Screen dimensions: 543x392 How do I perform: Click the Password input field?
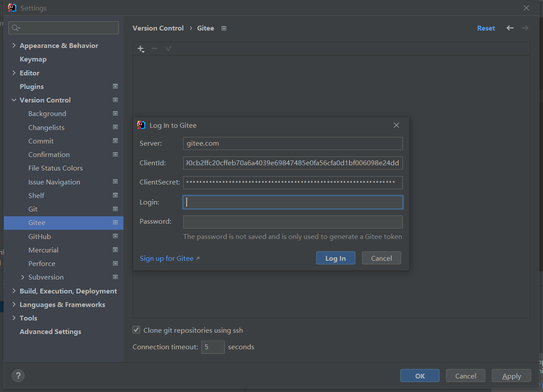click(293, 222)
